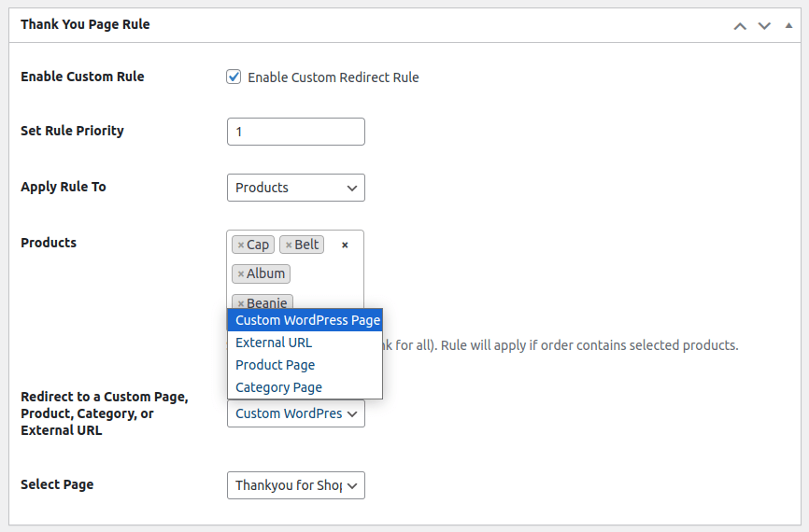The image size is (809, 532).
Task: Open the Select Page dropdown
Action: tap(295, 485)
